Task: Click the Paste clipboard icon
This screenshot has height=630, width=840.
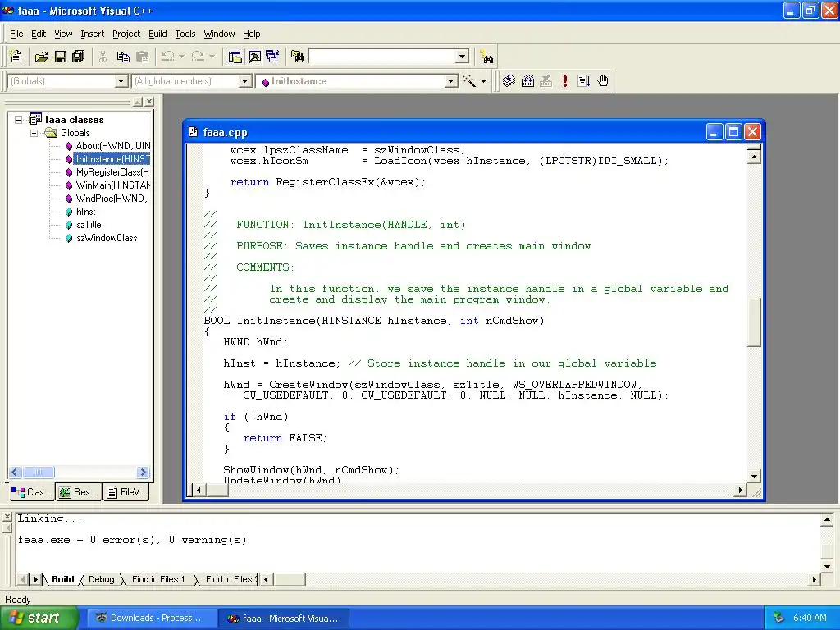Action: [142, 57]
